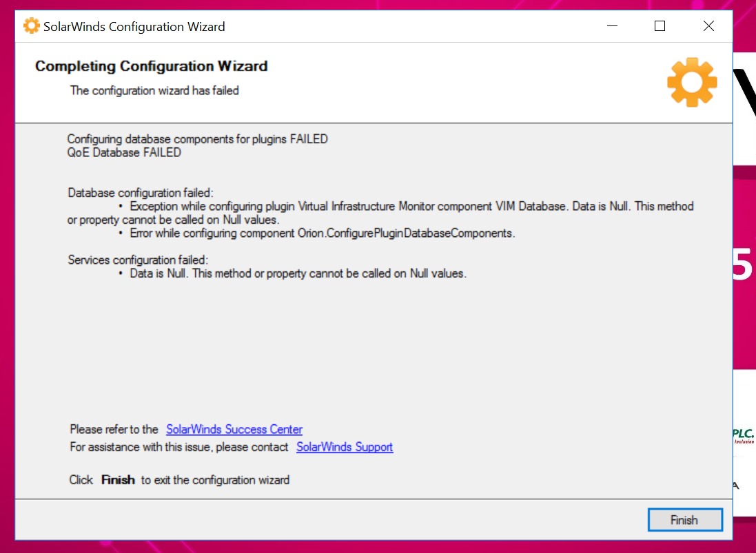
Task: Click the 'Please refer to the' text
Action: [x=114, y=429]
